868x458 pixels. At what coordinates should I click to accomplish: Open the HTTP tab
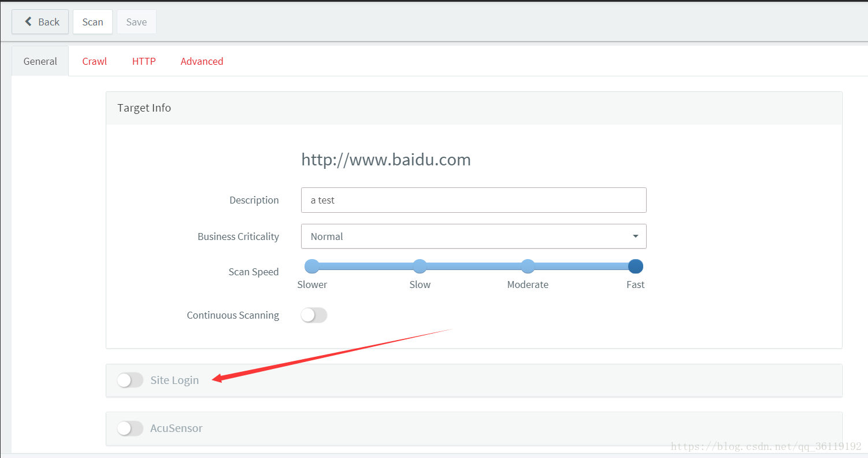(x=144, y=61)
